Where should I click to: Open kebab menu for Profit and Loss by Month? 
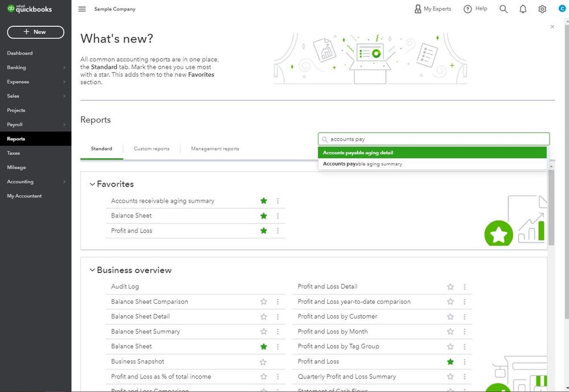pos(465,332)
